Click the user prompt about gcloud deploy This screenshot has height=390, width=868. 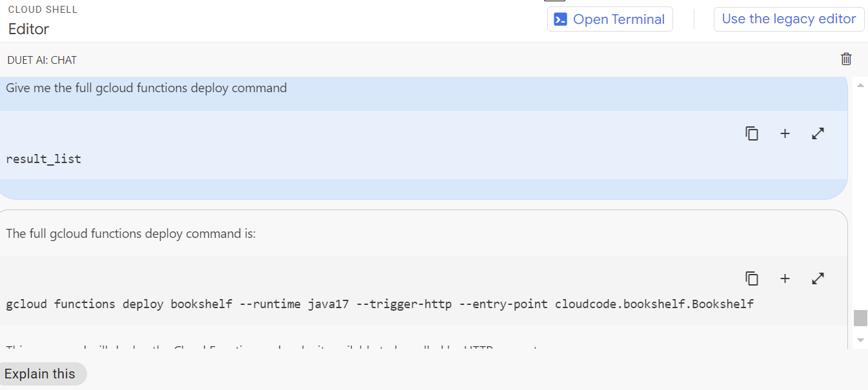click(146, 88)
